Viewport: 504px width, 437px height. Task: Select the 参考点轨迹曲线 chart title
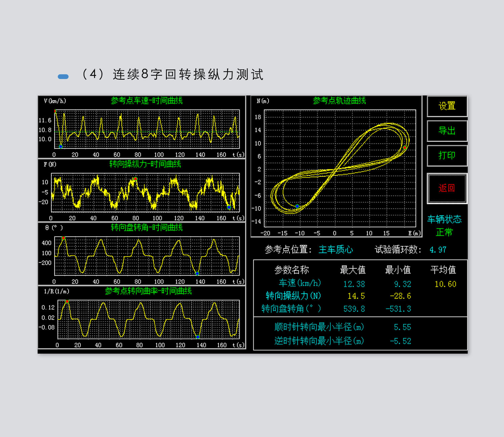pyautogui.click(x=339, y=101)
